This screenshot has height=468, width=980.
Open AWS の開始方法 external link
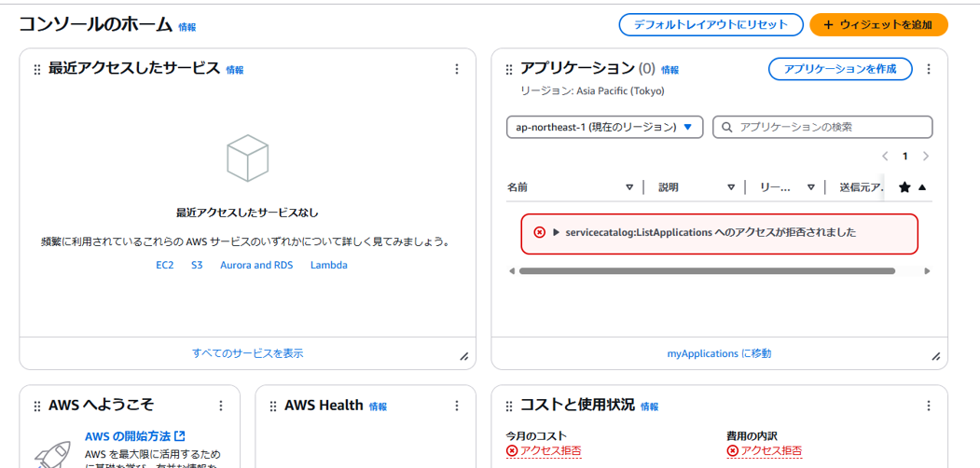pos(135,435)
